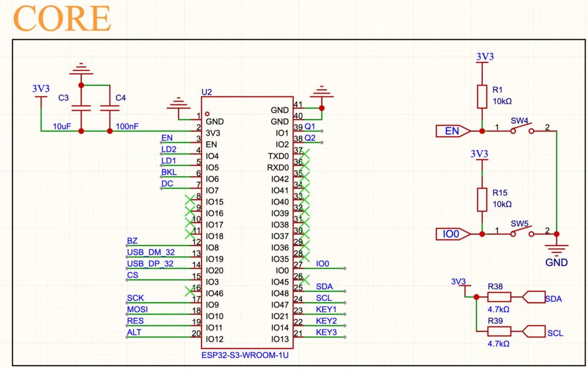Click the LD2 net label
Screen dimensions: 588x369
[x=169, y=149]
